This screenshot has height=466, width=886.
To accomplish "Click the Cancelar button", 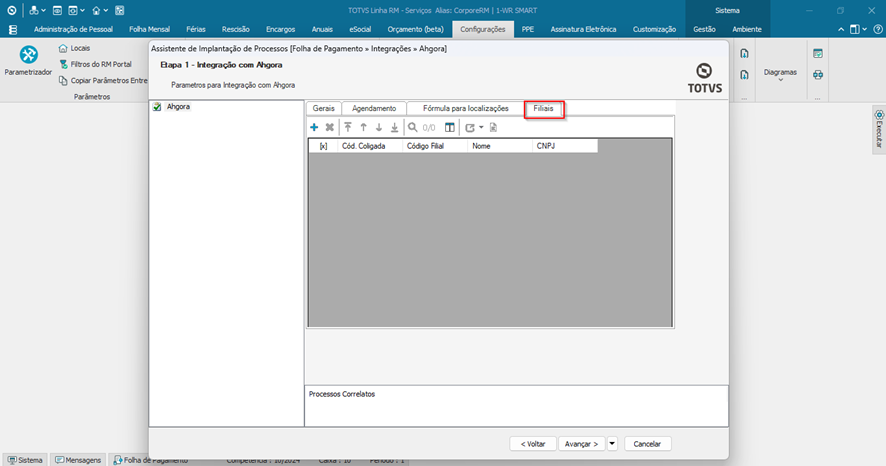I will click(647, 444).
